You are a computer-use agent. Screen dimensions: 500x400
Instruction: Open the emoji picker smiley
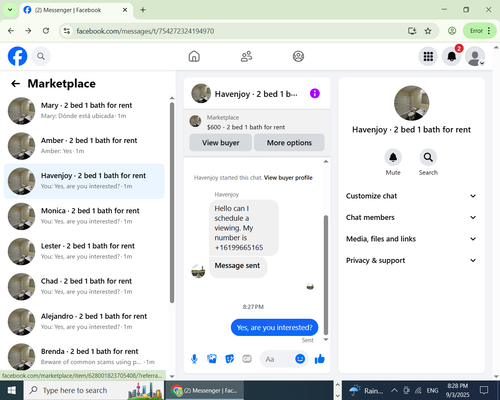(x=300, y=359)
